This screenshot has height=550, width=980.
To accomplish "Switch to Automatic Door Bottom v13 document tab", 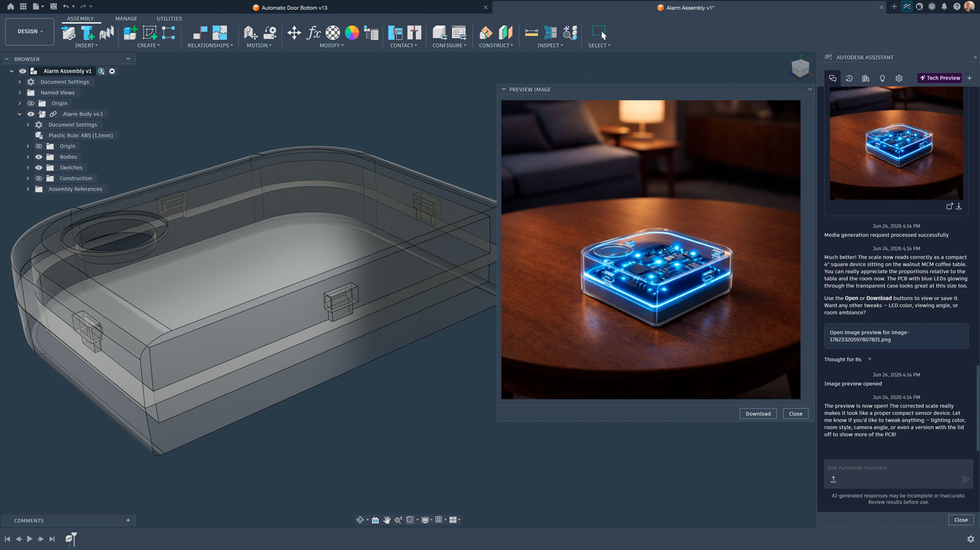I will point(290,8).
